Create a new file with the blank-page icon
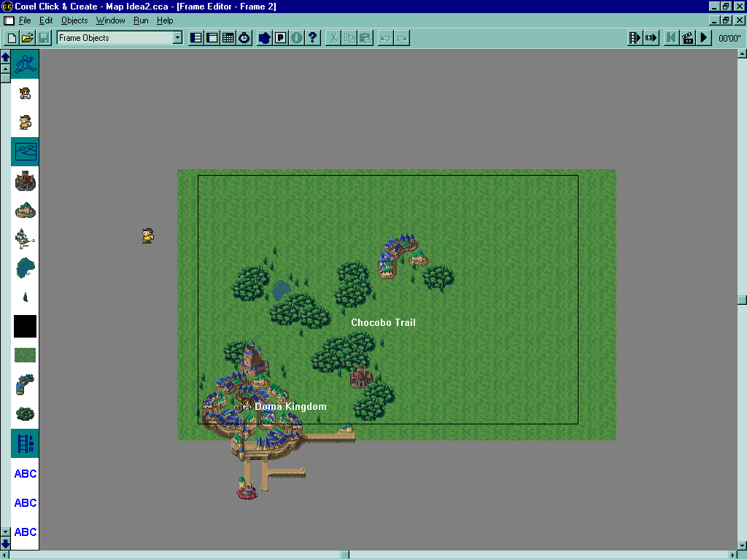Screen dimensions: 747x560 tap(12, 38)
